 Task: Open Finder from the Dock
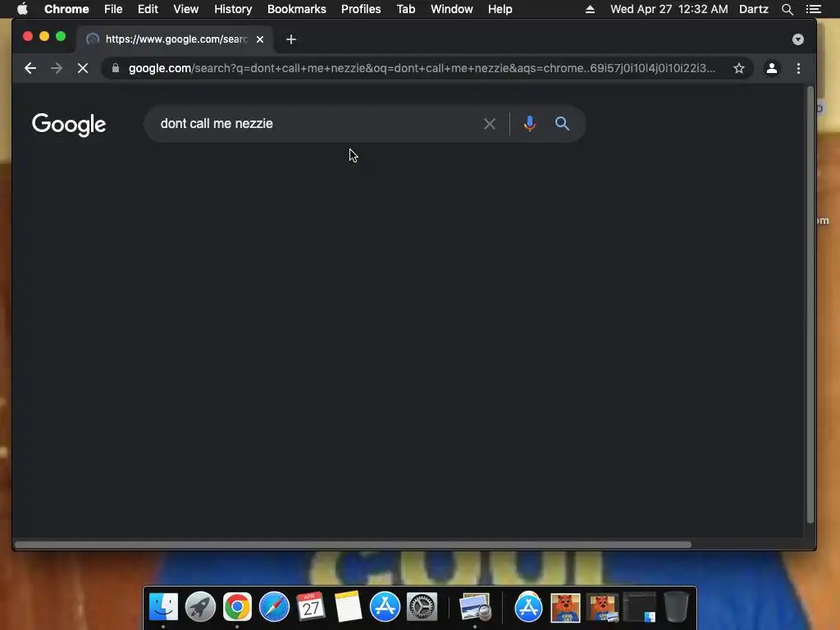click(x=163, y=607)
